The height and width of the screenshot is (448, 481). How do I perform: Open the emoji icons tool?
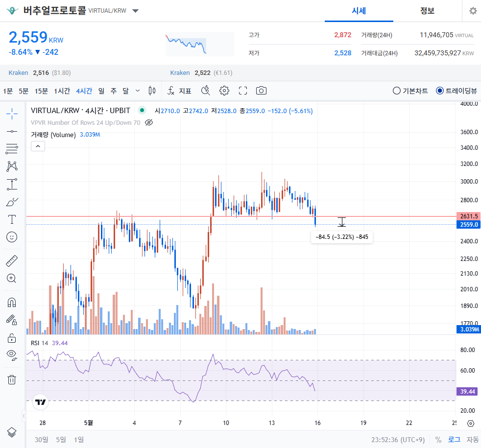tap(12, 237)
